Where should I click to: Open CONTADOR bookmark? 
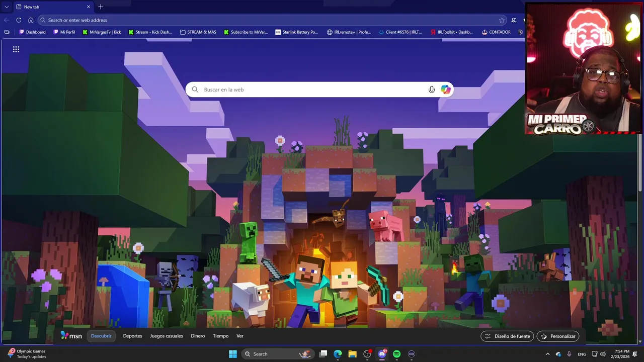click(496, 32)
